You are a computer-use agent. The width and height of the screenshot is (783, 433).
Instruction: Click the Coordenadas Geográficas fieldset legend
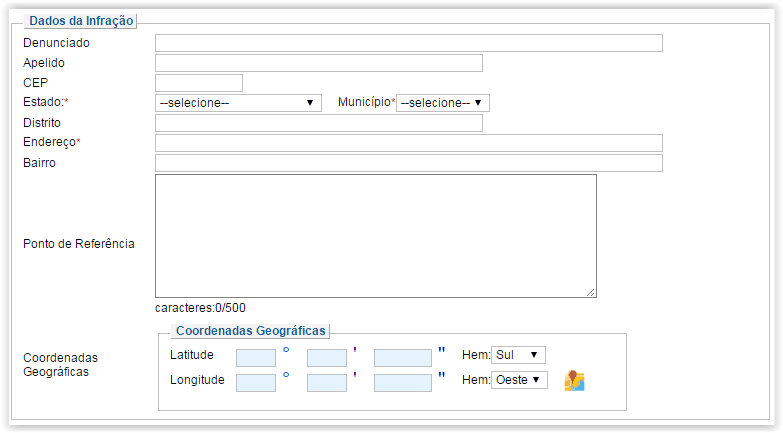(251, 331)
